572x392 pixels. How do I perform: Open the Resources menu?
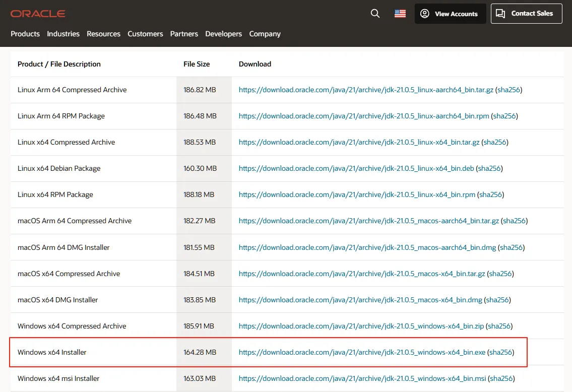(103, 34)
